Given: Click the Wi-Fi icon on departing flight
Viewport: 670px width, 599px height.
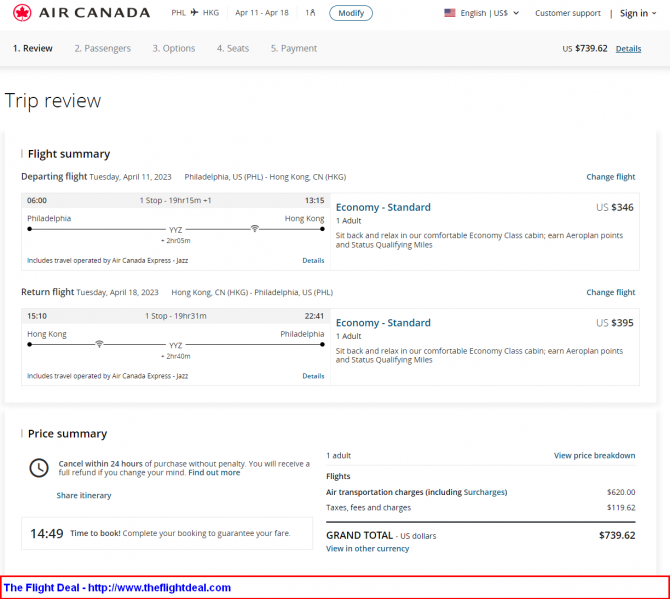Looking at the screenshot, I should (x=255, y=229).
